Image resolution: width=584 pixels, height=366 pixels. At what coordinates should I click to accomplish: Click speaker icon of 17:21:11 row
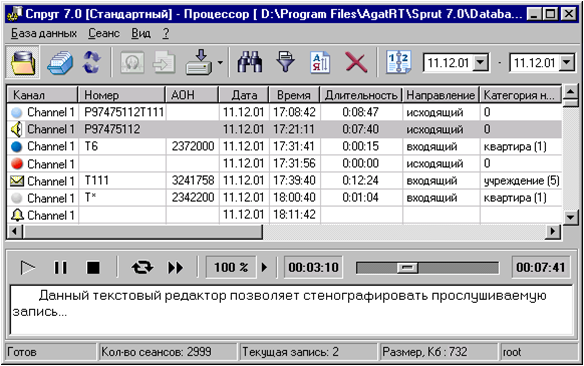click(17, 129)
